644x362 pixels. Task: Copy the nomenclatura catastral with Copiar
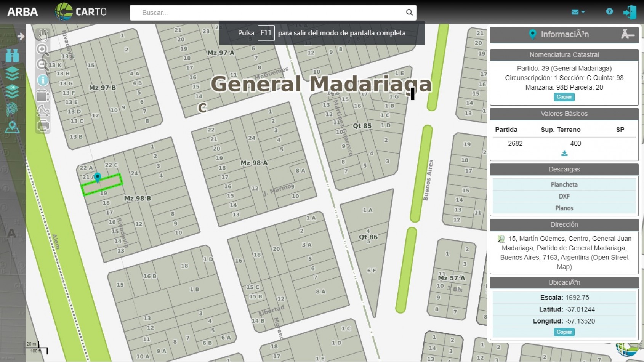[x=564, y=97]
